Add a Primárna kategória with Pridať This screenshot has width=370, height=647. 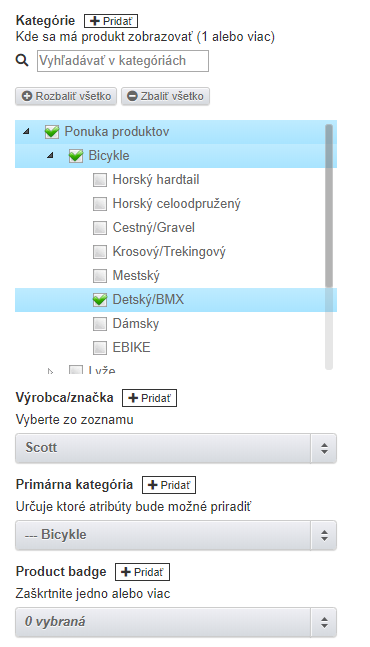[x=169, y=485]
